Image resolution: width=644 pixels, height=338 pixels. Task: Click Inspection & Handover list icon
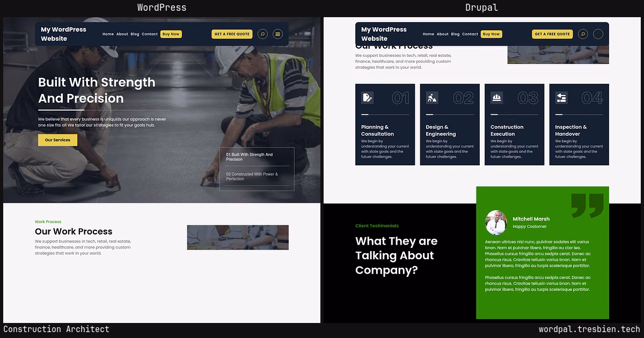click(x=561, y=98)
